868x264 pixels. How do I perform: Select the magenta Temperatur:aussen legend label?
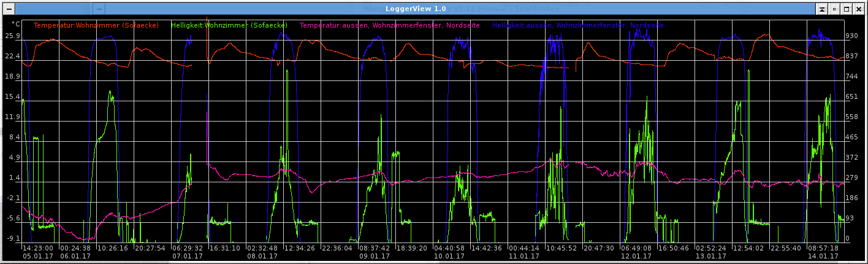390,26
